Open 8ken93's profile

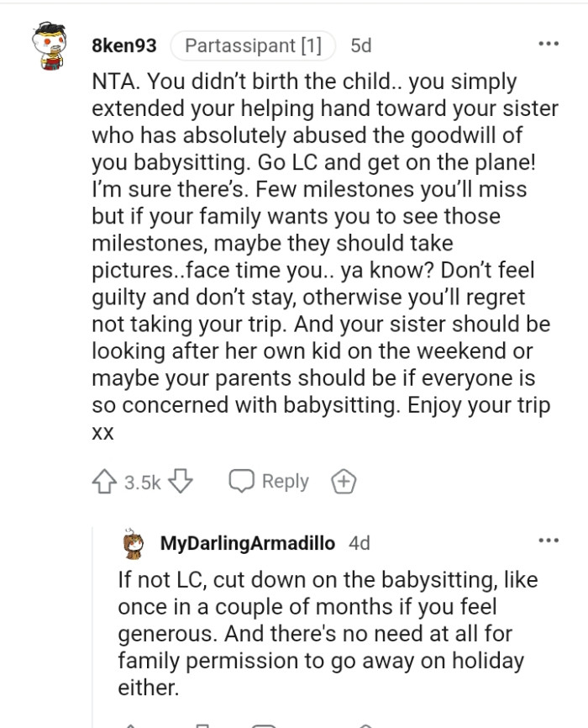pos(123,46)
